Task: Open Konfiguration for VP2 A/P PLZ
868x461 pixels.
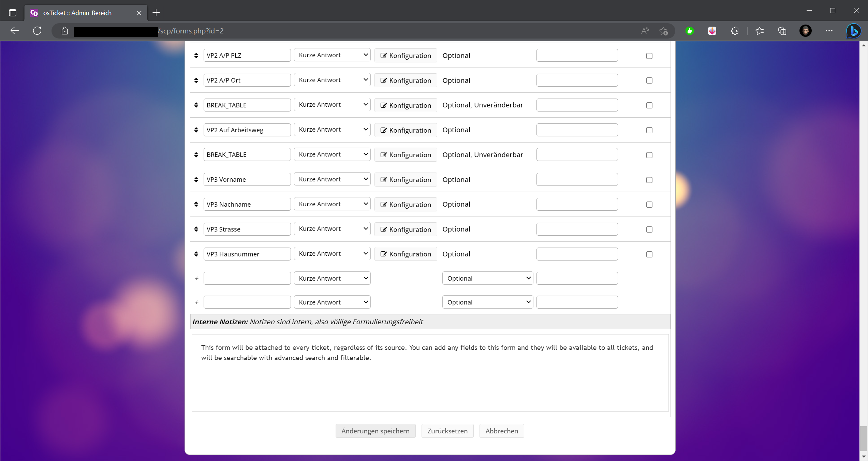Action: (x=406, y=56)
